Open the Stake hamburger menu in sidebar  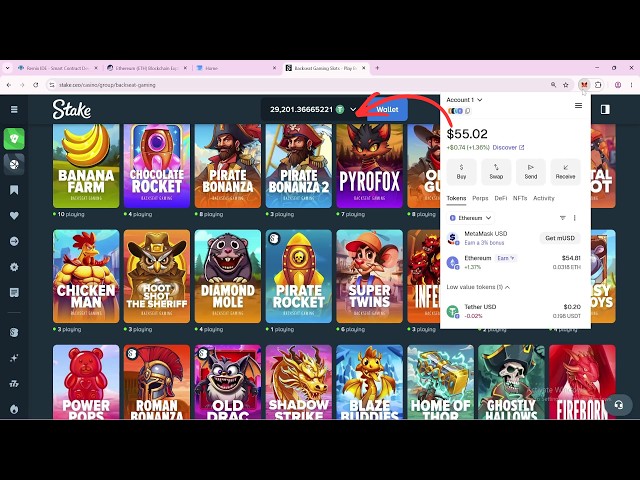pyautogui.click(x=14, y=109)
